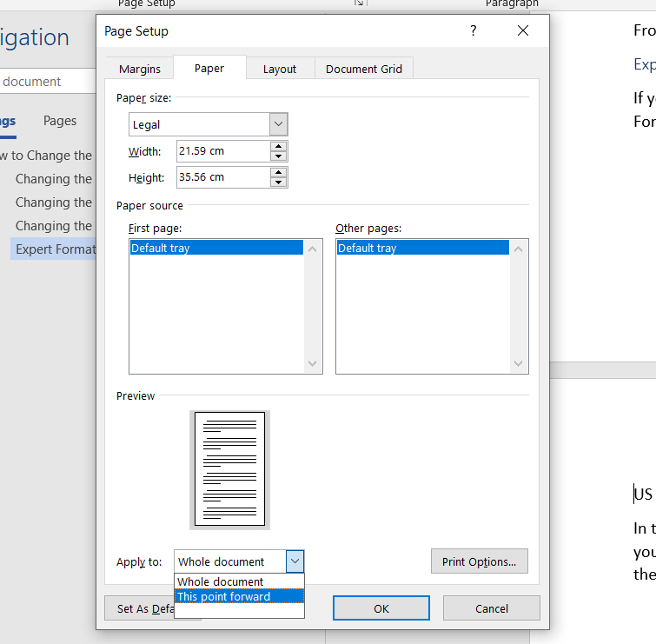Viewport: 656px width, 644px height.
Task: Collapse the Apply to dropdown arrow
Action: pos(295,562)
